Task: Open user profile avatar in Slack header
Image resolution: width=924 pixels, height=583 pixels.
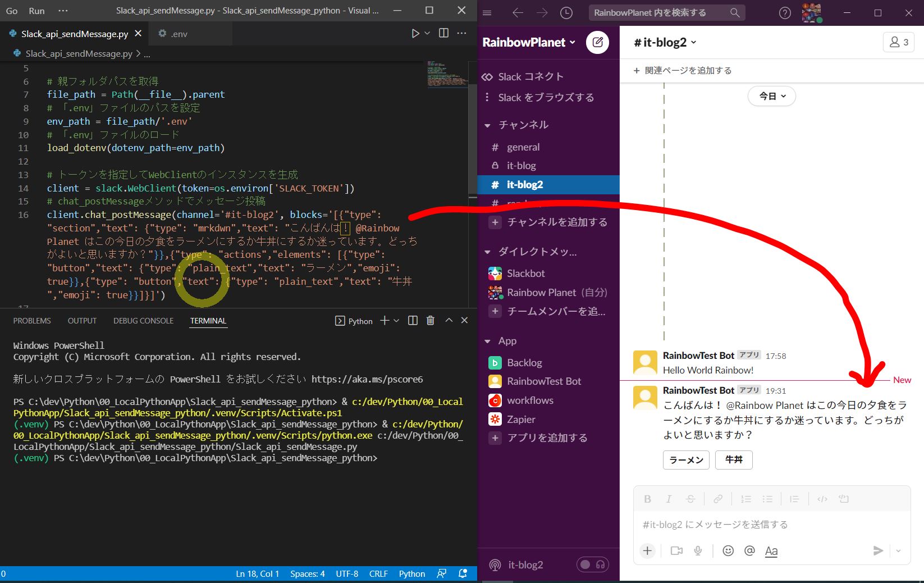Action: click(x=811, y=12)
